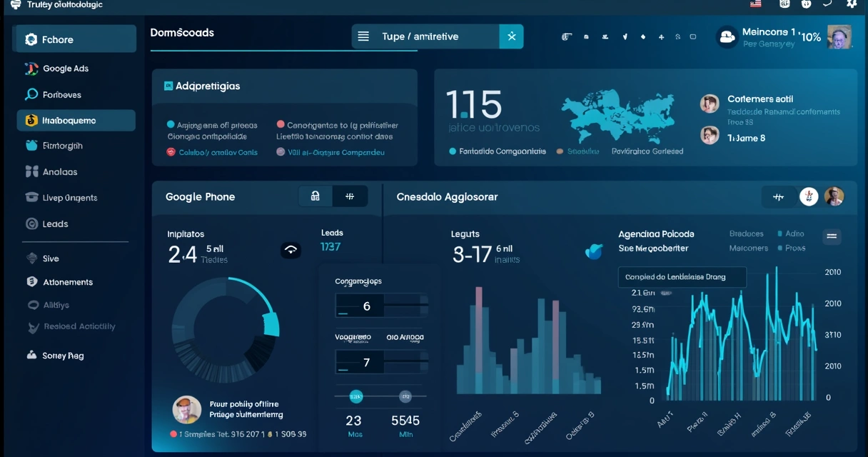Screen dimensions: 868x457
Task: Open the T‹Jame 8 customer avatar
Action: (710, 135)
